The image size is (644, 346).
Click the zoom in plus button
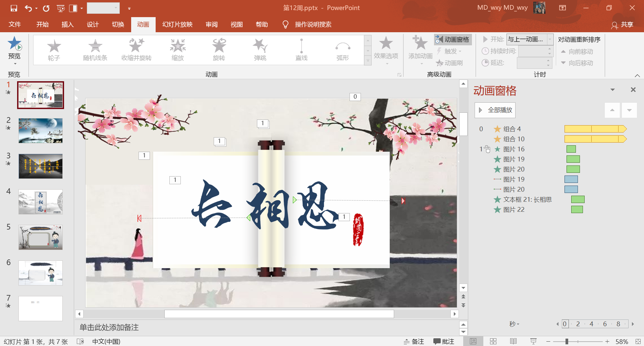607,341
